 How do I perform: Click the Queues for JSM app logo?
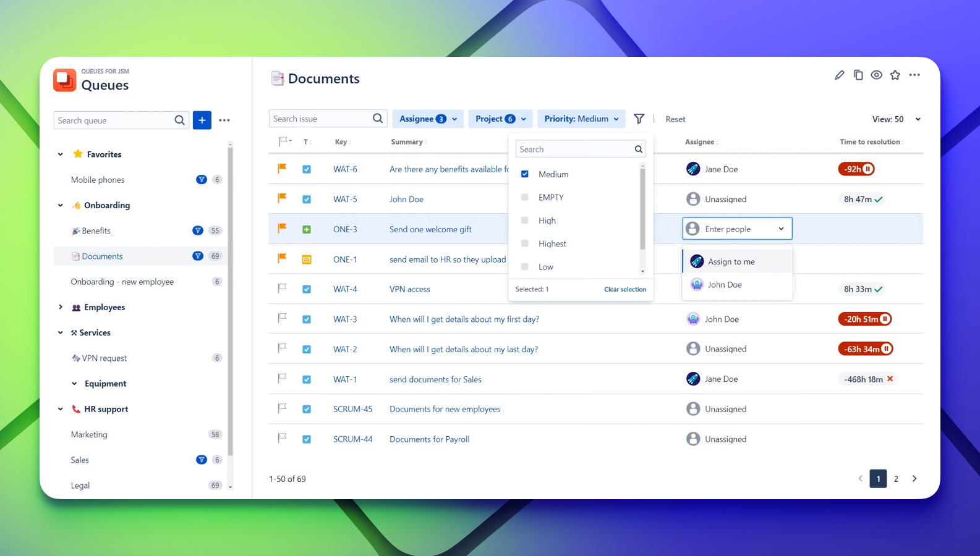coord(65,80)
